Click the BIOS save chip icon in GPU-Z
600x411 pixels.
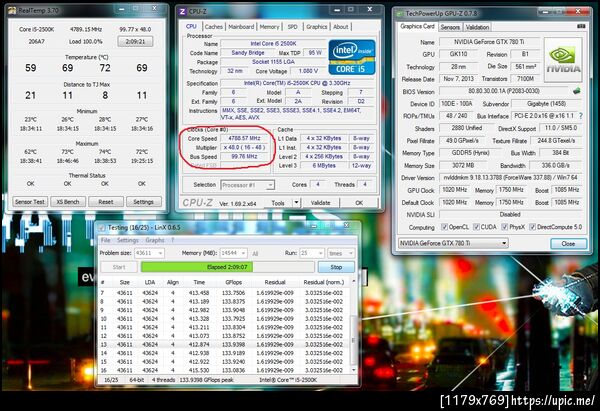click(577, 91)
